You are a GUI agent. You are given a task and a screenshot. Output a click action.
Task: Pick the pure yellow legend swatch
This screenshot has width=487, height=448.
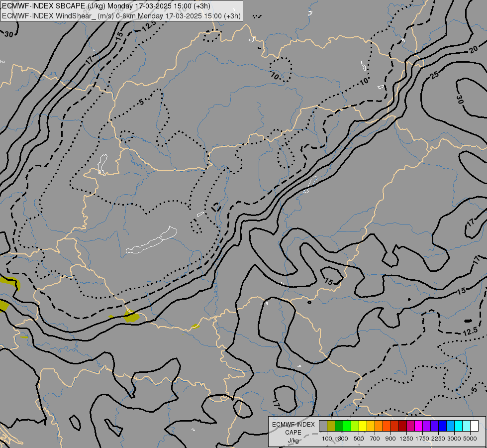[x=363, y=426]
